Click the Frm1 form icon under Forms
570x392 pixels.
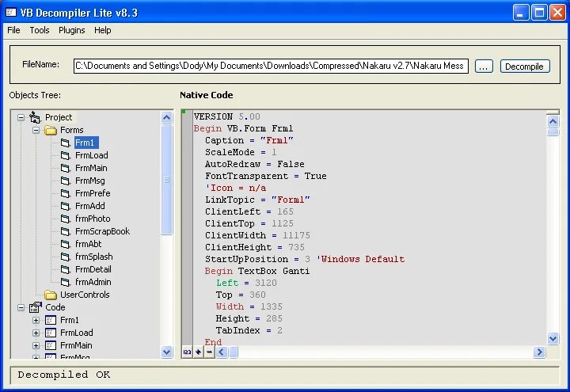66,143
